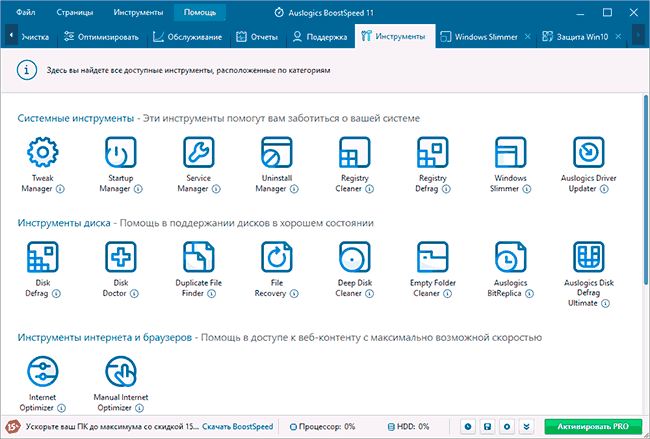Switch to the Поддержка tab
Image resolution: width=650 pixels, height=439 pixels.
[320, 37]
